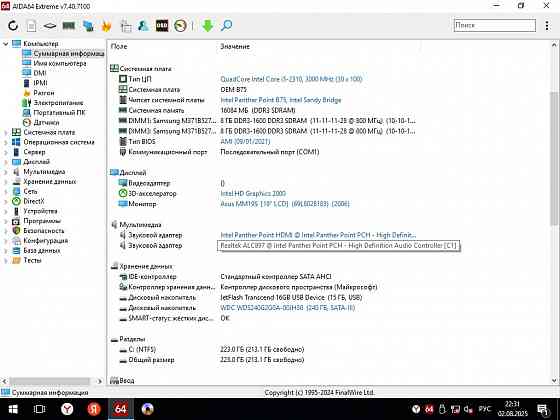Expand the Сервер tree node
This screenshot has height=420, width=560.
(5, 152)
